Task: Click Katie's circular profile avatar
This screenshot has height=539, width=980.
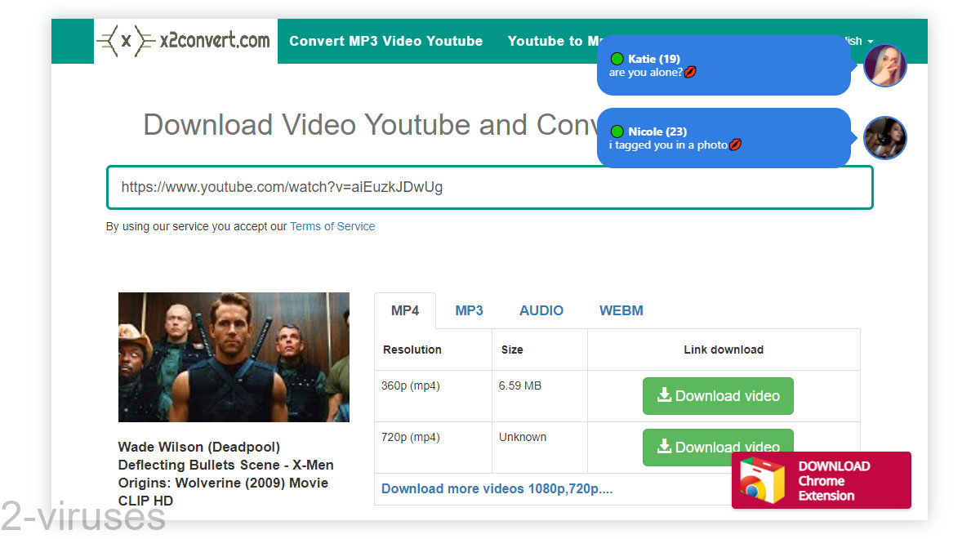Action: [x=884, y=65]
